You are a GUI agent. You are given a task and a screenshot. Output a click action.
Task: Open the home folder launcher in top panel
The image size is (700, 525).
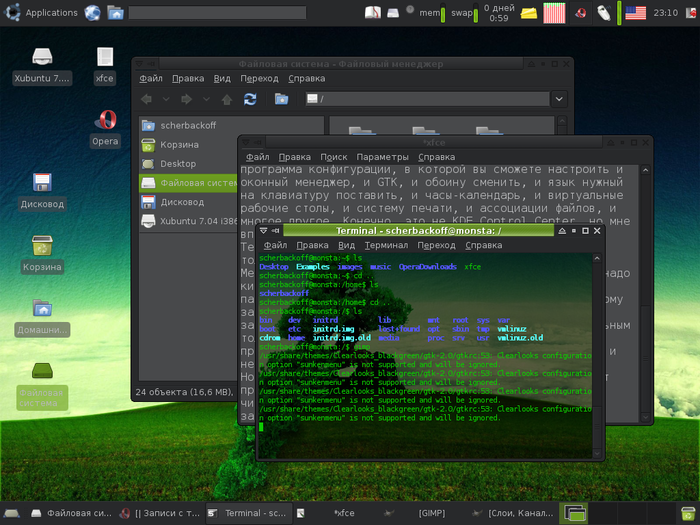115,12
